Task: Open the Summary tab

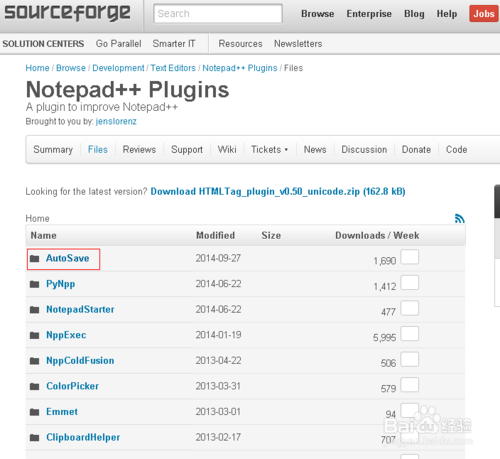Action: (53, 150)
